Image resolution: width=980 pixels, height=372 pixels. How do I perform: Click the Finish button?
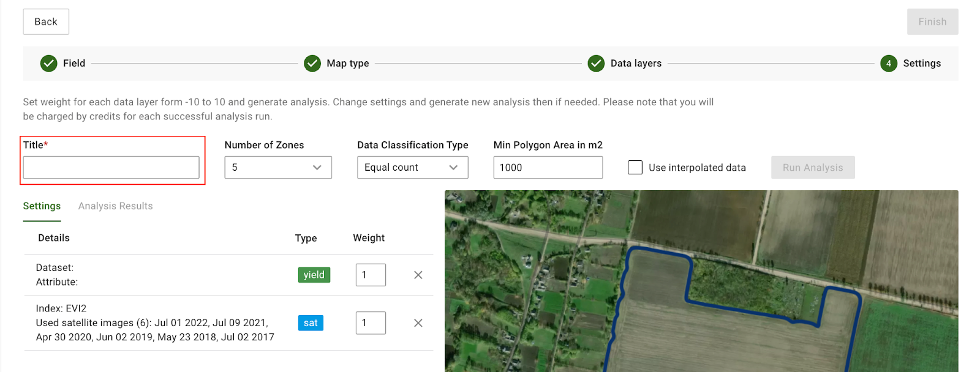pos(932,22)
